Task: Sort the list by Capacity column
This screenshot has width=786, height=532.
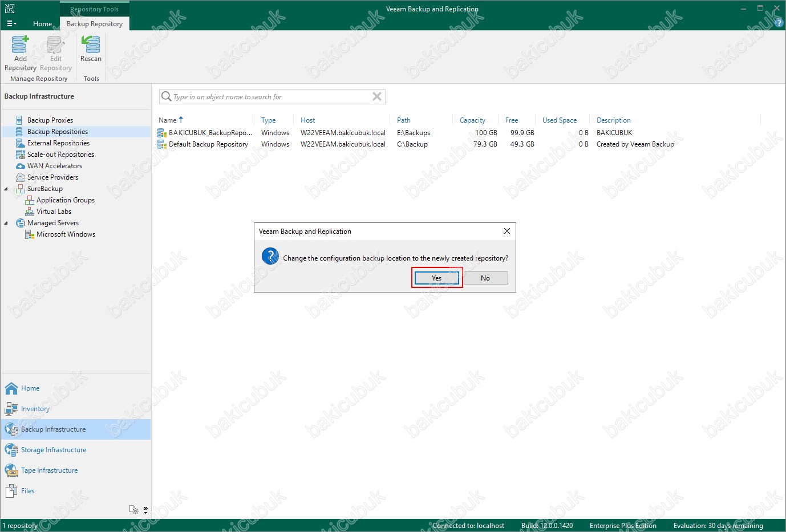Action: tap(472, 120)
